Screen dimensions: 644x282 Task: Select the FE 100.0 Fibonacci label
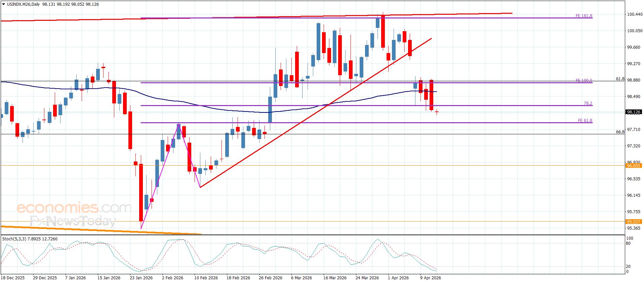[584, 81]
